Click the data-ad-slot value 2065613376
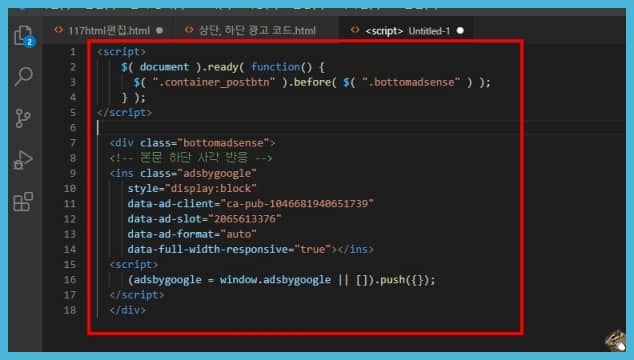The image size is (634, 360). click(245, 219)
